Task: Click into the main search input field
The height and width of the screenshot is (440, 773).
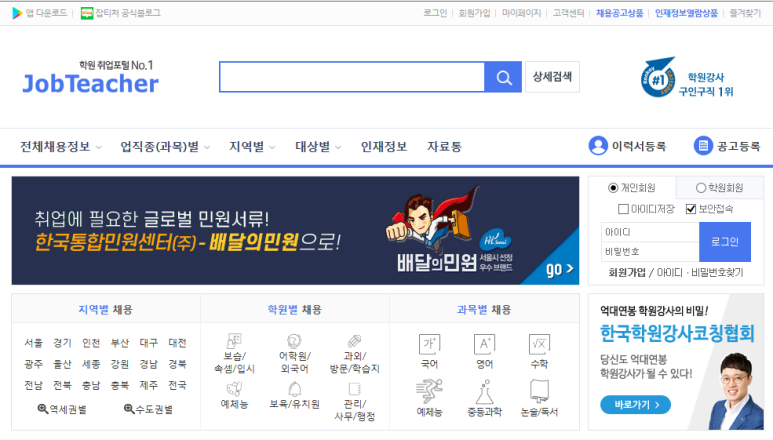Action: point(352,77)
